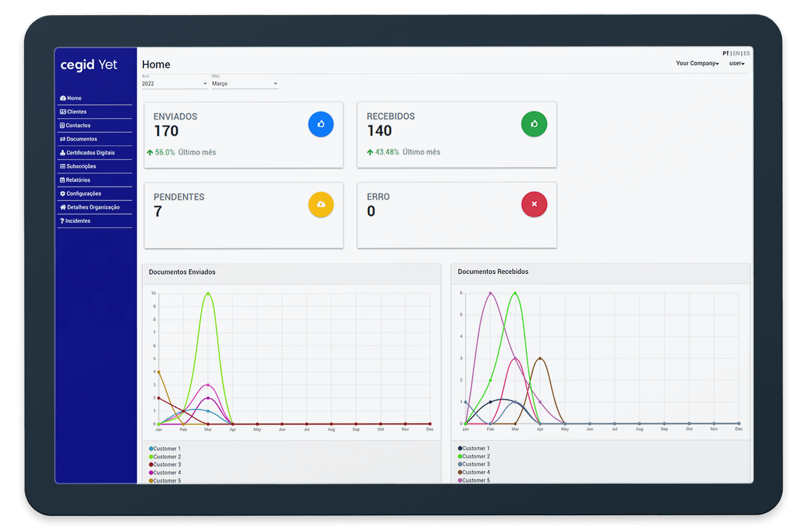Viewport: 807px width, 532px height.
Task: Go to Detalhes Organização page
Action: (x=93, y=207)
